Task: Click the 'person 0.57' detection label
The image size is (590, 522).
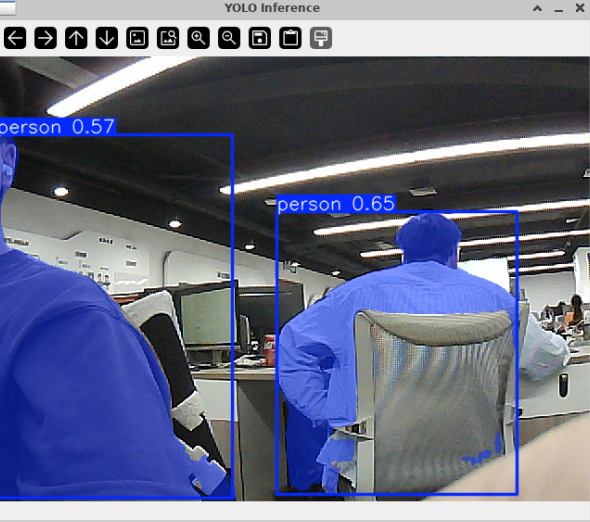Action: tap(57, 126)
